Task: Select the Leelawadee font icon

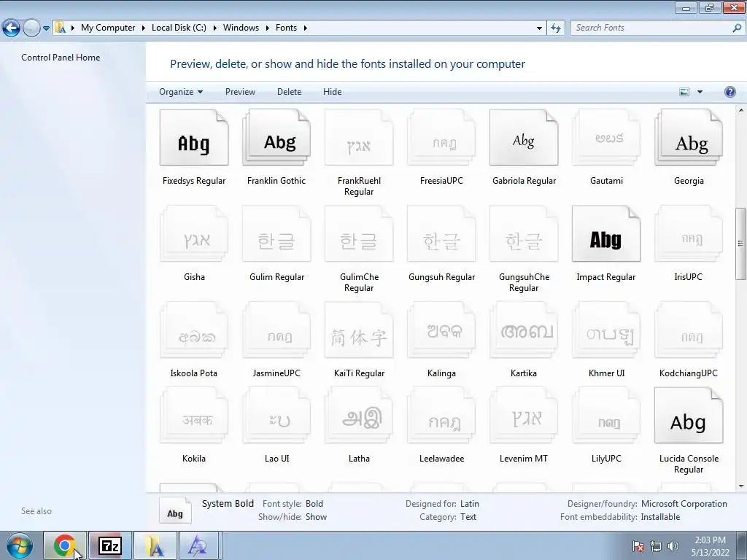Action: 441,415
